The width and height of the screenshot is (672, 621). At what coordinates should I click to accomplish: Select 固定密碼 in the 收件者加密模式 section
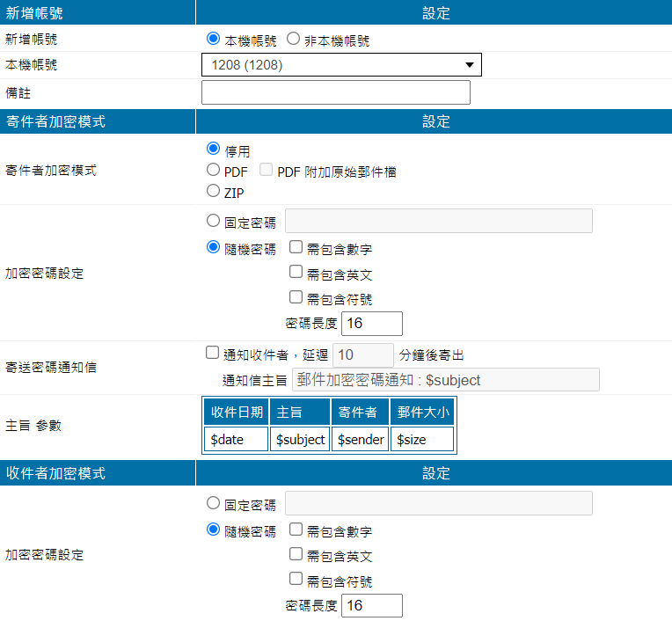pyautogui.click(x=212, y=504)
